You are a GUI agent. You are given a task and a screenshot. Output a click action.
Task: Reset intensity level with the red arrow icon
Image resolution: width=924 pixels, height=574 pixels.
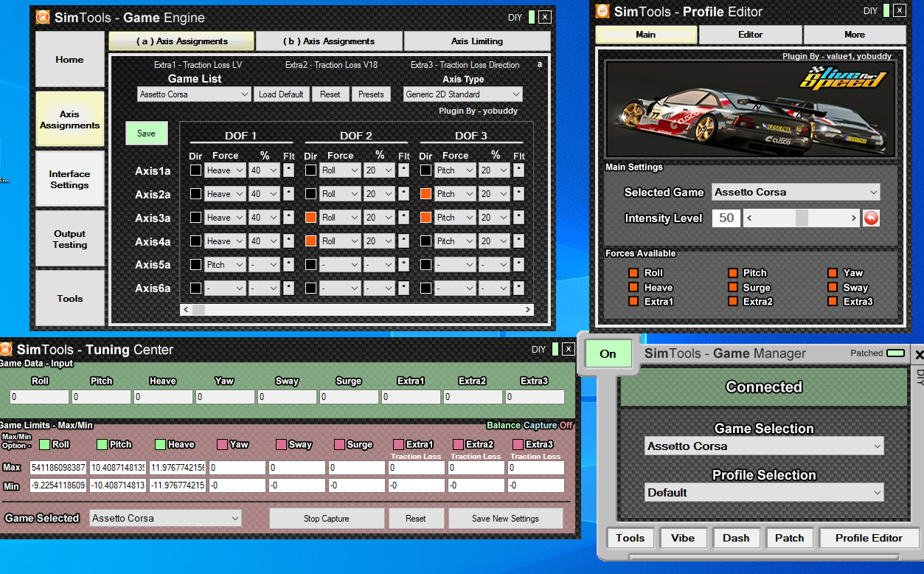[x=871, y=218]
